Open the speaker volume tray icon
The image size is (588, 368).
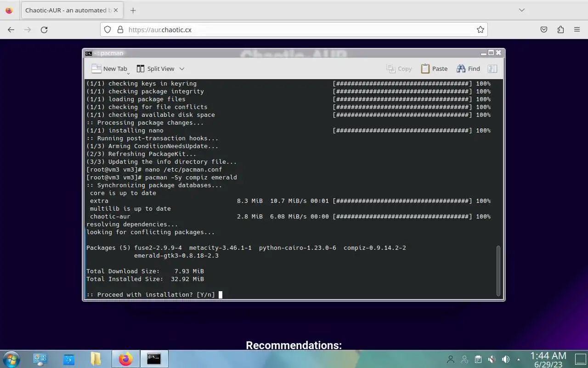(505, 359)
